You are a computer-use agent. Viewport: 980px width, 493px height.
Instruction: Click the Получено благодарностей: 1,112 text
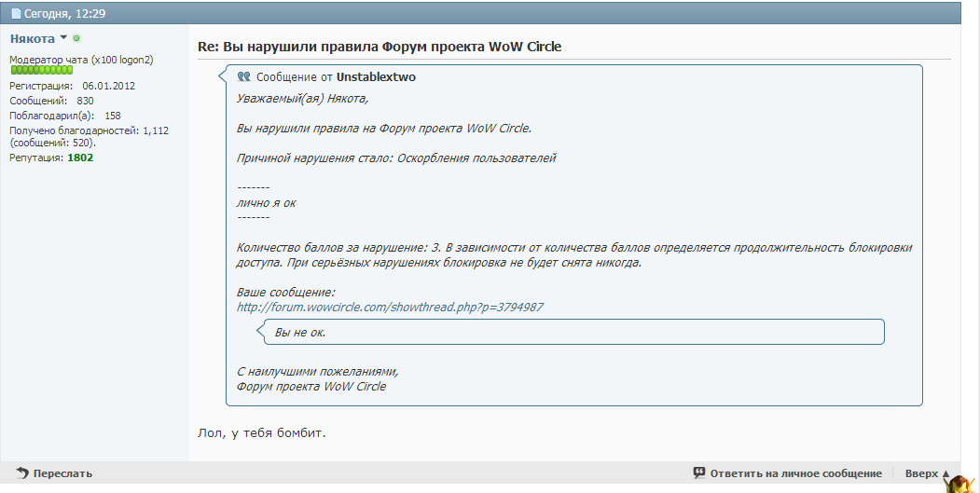point(89,130)
